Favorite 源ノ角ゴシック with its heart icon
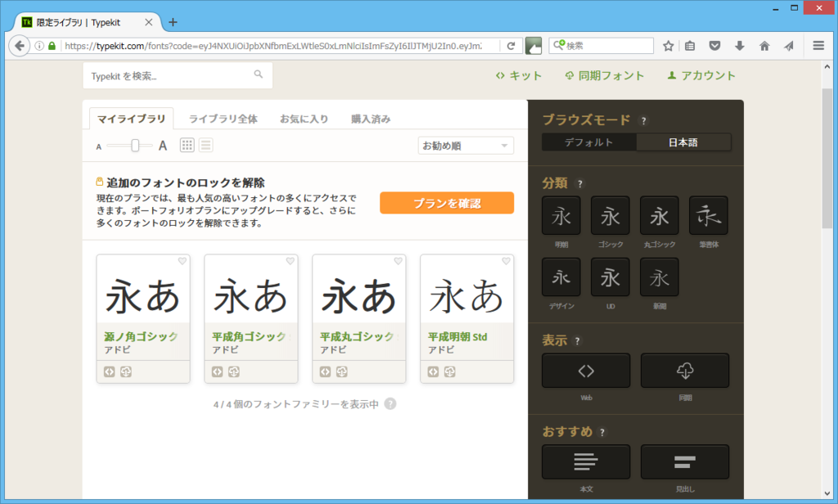The image size is (838, 504). pos(182,261)
